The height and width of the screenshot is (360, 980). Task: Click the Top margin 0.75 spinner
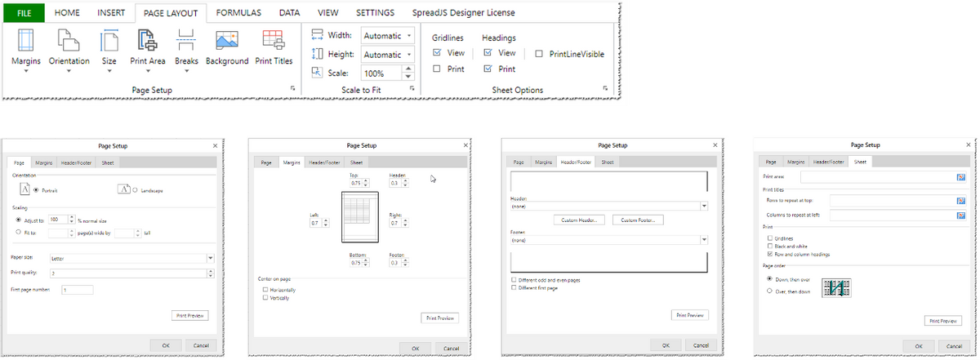(367, 184)
